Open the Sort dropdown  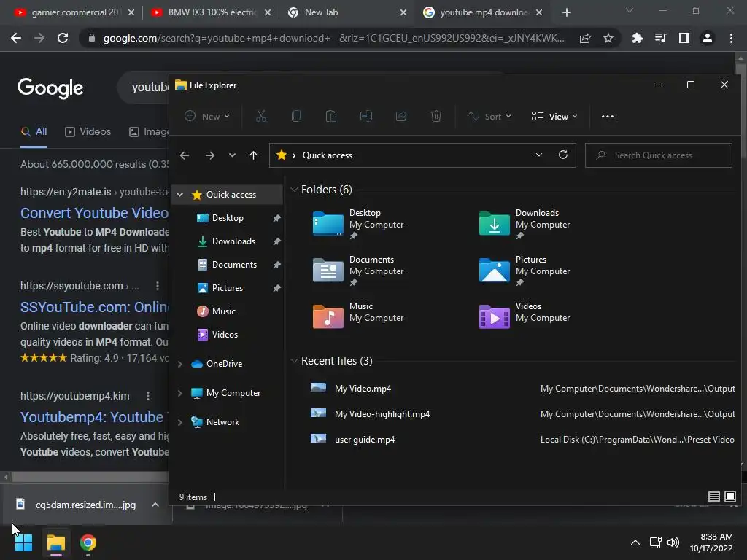(x=489, y=116)
